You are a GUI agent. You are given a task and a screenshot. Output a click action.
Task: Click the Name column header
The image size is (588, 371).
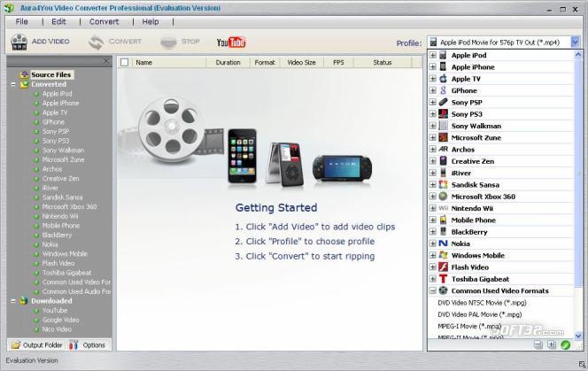tap(167, 63)
